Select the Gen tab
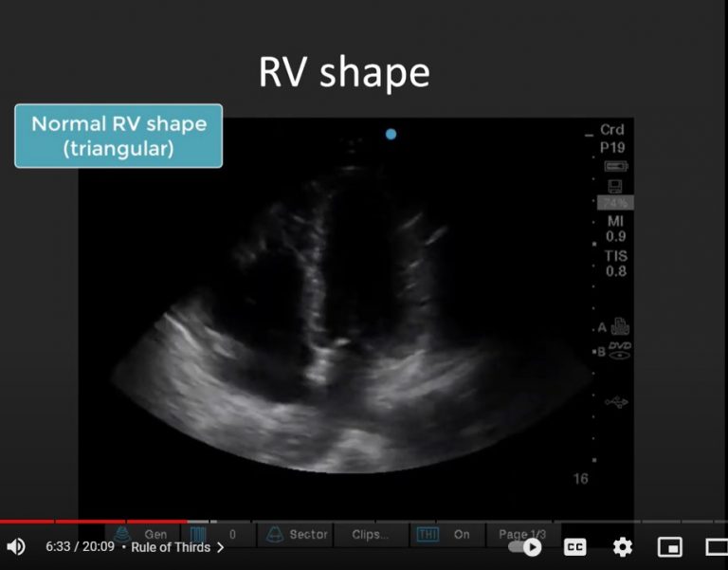Image resolution: width=728 pixels, height=570 pixels. [144, 535]
